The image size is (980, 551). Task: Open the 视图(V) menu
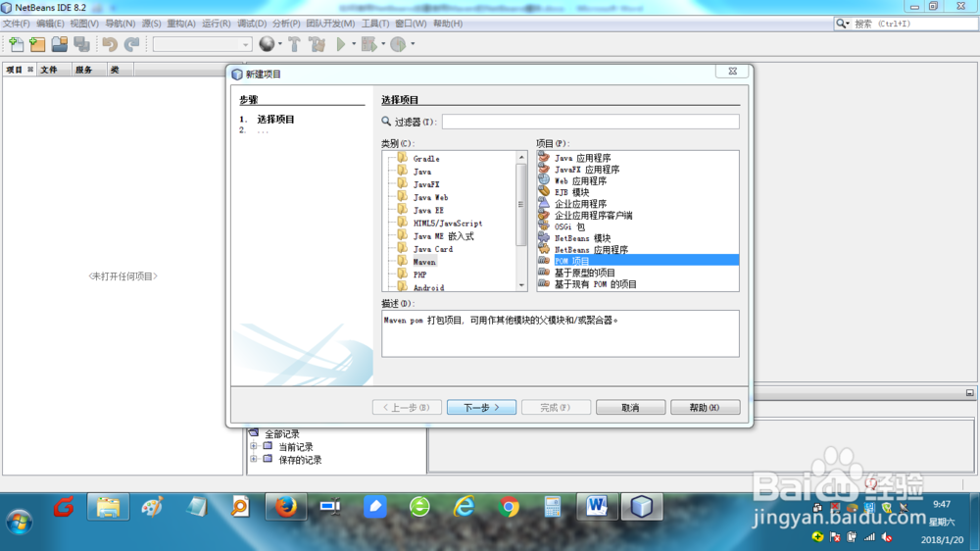(x=84, y=24)
